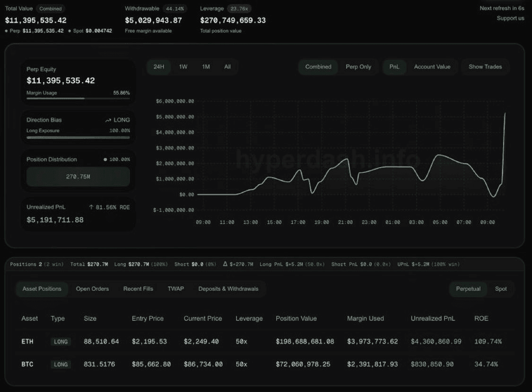Click the trend arrow icon beside LONG

point(108,120)
